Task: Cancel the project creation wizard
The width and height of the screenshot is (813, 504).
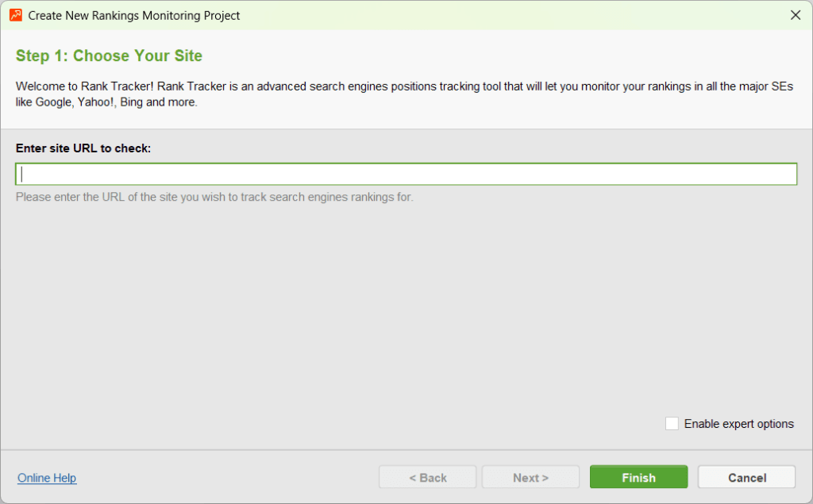Action: click(x=746, y=478)
